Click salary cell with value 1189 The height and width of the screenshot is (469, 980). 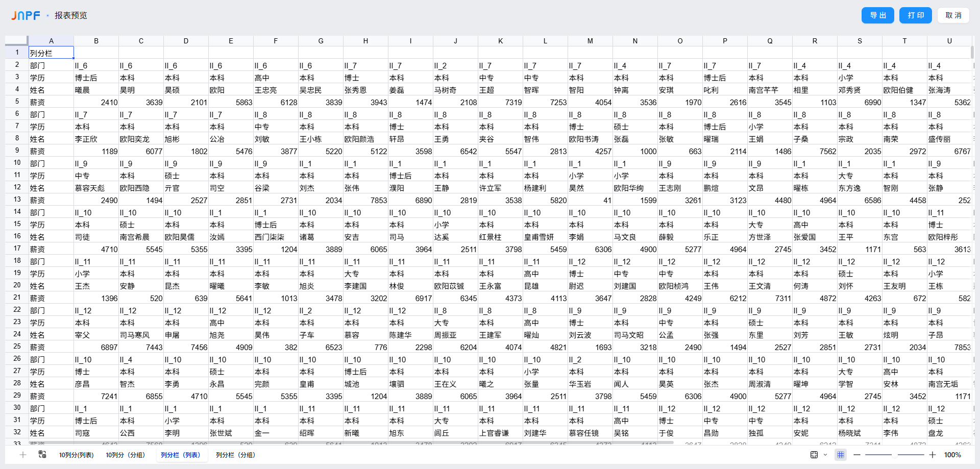click(x=96, y=151)
